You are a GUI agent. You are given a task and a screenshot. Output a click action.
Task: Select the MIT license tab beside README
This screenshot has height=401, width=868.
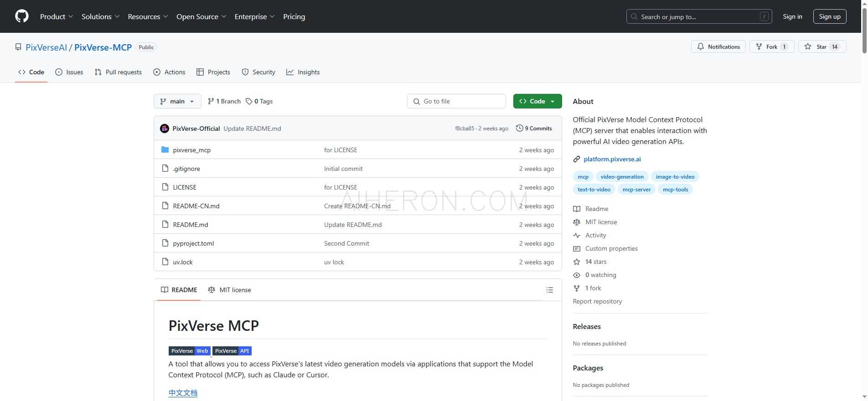[x=229, y=290]
